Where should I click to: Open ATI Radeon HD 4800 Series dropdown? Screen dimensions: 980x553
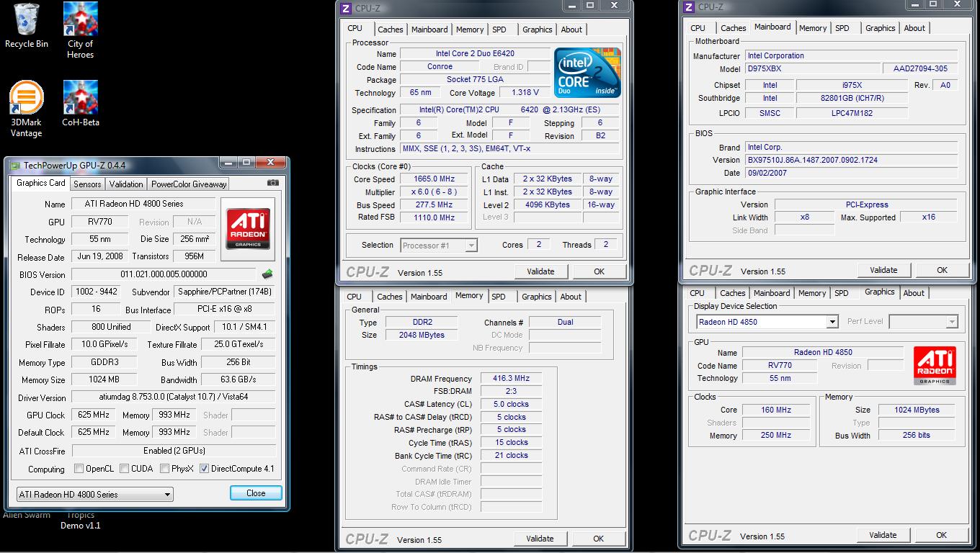pos(94,495)
